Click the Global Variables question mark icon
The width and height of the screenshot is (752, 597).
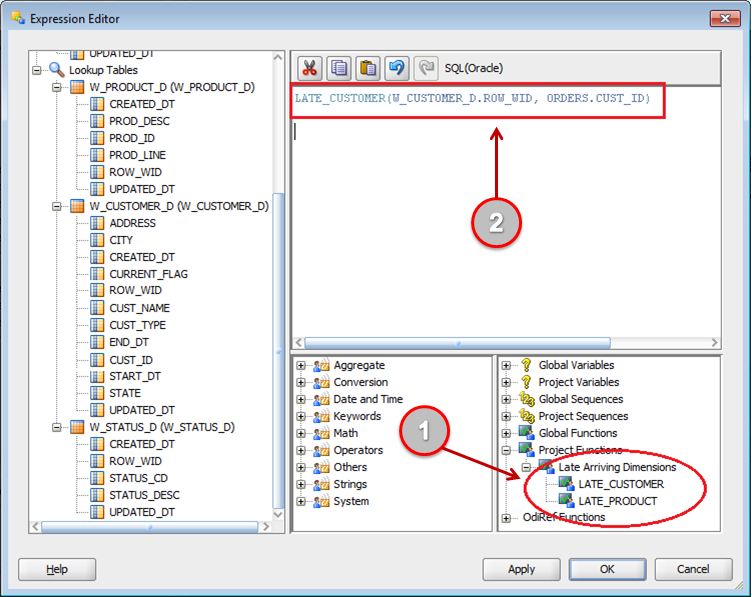coord(526,365)
